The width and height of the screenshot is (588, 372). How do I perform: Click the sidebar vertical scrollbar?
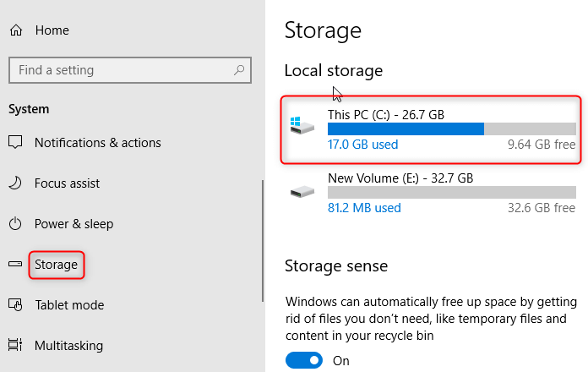[x=263, y=241]
